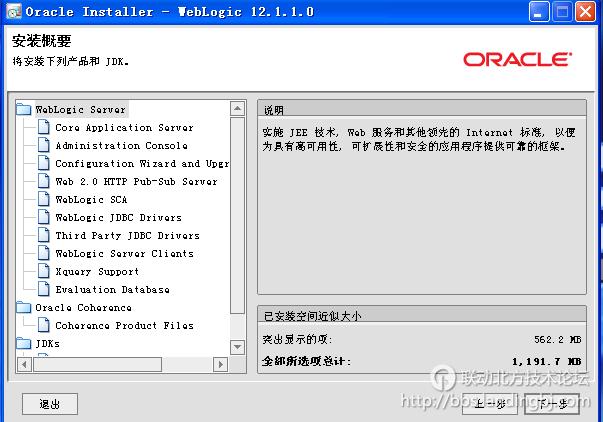Viewport: 603px width, 422px height.
Task: Select the JDKs tree node
Action: (x=47, y=343)
